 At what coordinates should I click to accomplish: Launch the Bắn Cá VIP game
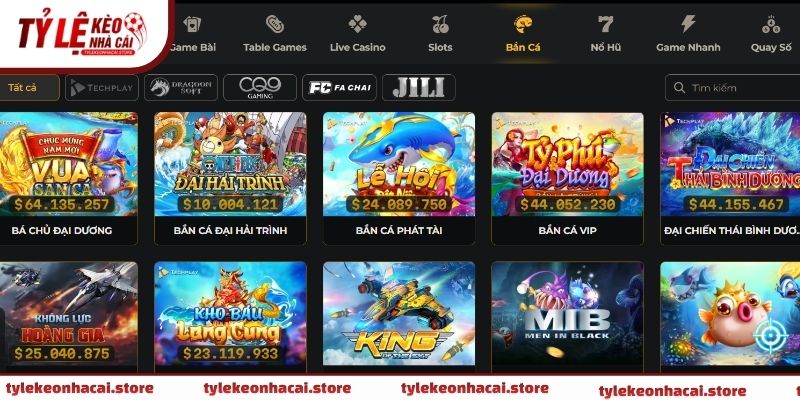pyautogui.click(x=567, y=178)
